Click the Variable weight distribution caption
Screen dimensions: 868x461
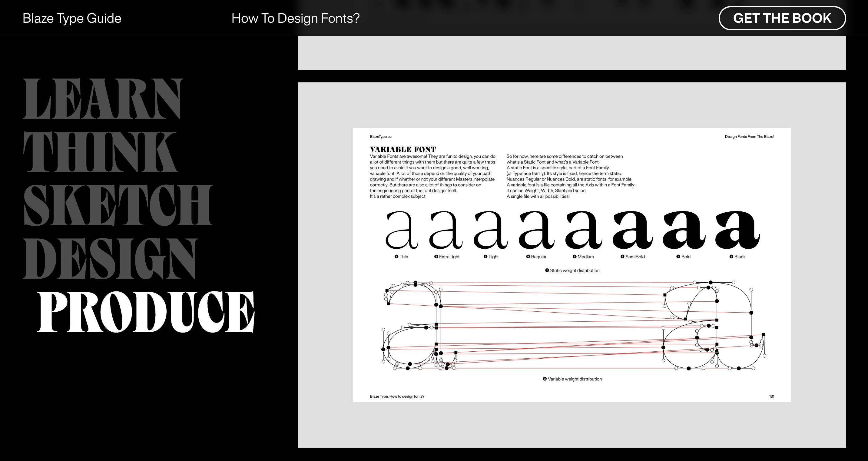pyautogui.click(x=572, y=379)
